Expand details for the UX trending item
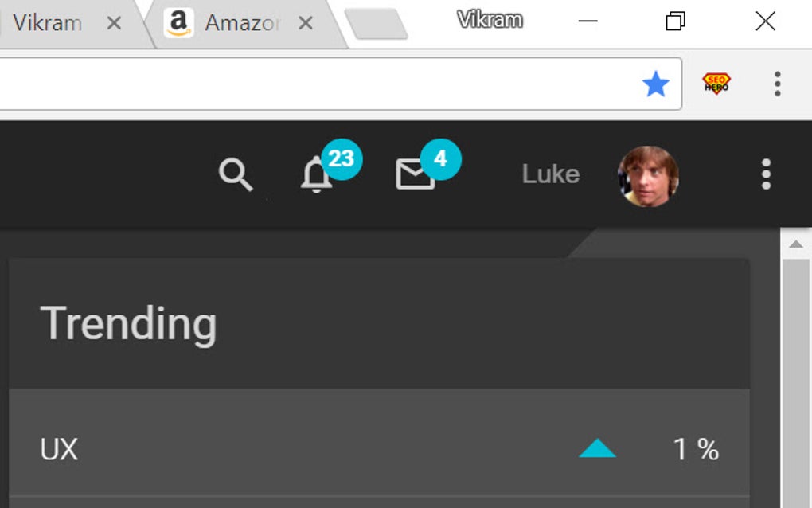Image resolution: width=812 pixels, height=508 pixels. 59,448
